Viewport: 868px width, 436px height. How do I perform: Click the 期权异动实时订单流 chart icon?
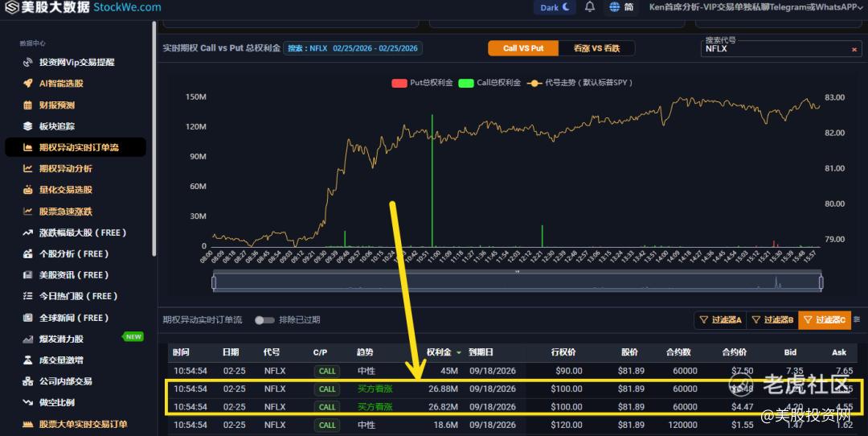coord(27,147)
